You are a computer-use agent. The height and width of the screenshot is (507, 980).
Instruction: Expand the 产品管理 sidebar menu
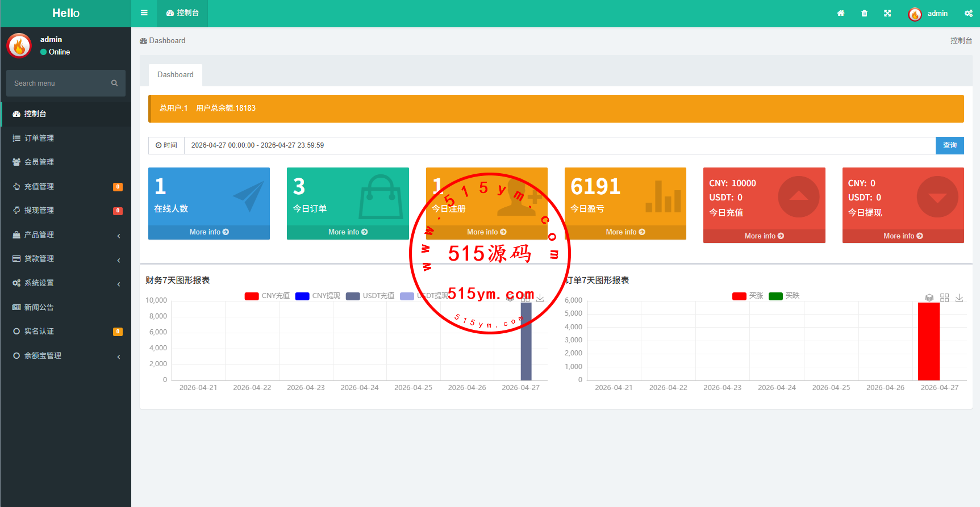pyautogui.click(x=66, y=234)
